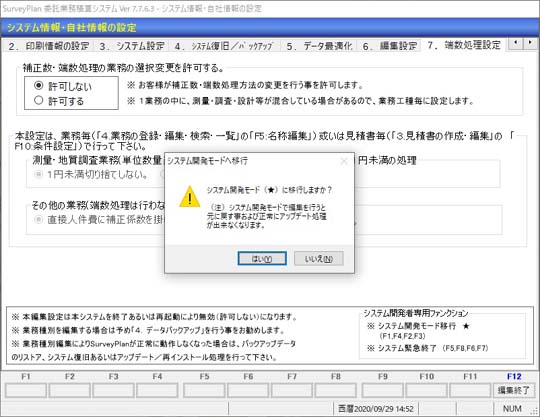
Task: Click the tab scroll right arrow
Action: point(530,43)
